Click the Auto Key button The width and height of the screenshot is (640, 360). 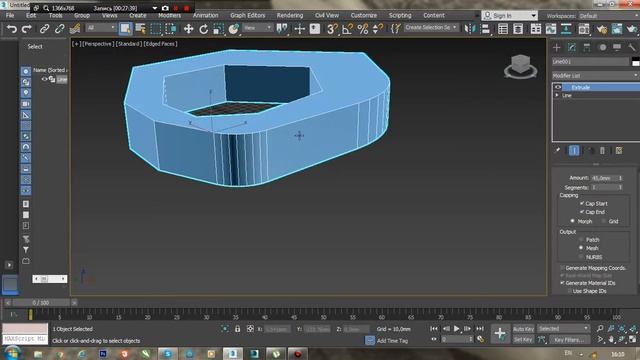point(524,329)
